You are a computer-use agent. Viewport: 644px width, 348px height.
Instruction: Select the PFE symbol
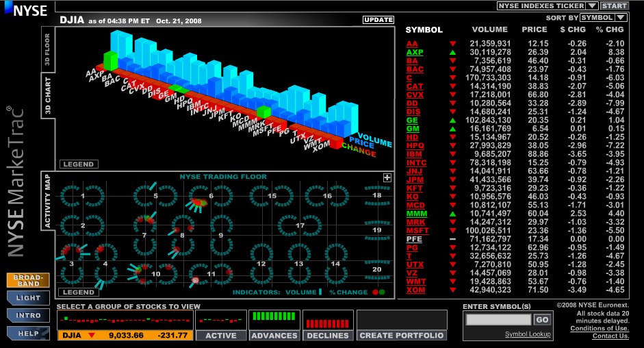[x=414, y=239]
